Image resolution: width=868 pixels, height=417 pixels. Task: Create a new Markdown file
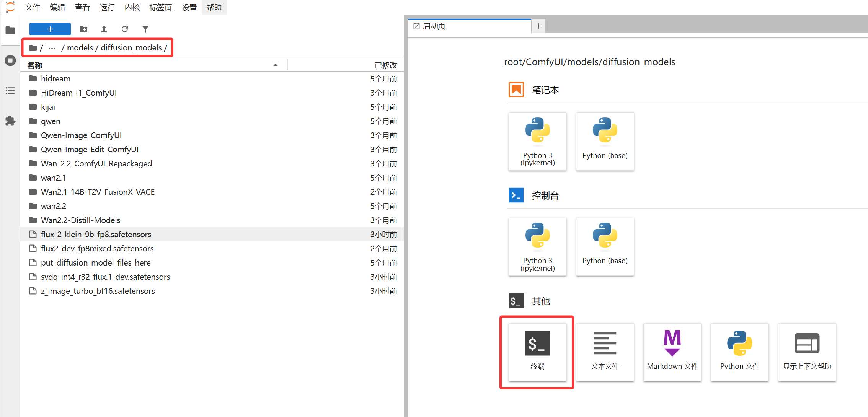tap(672, 352)
